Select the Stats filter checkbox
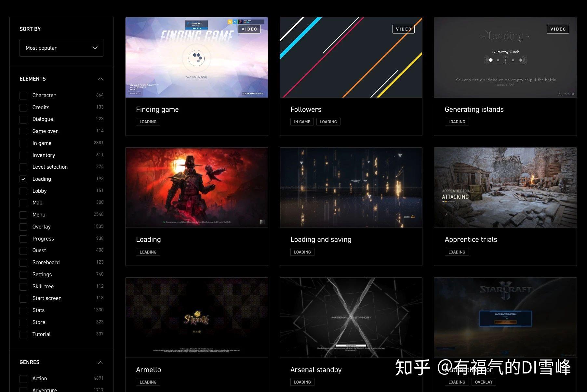 (23, 310)
